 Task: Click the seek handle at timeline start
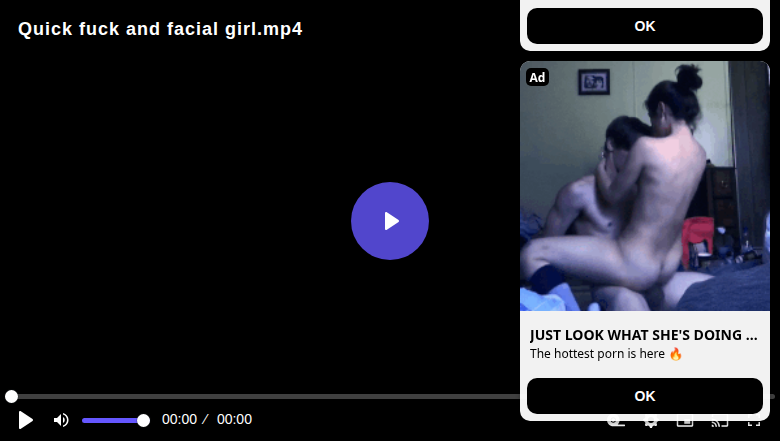[x=11, y=397]
